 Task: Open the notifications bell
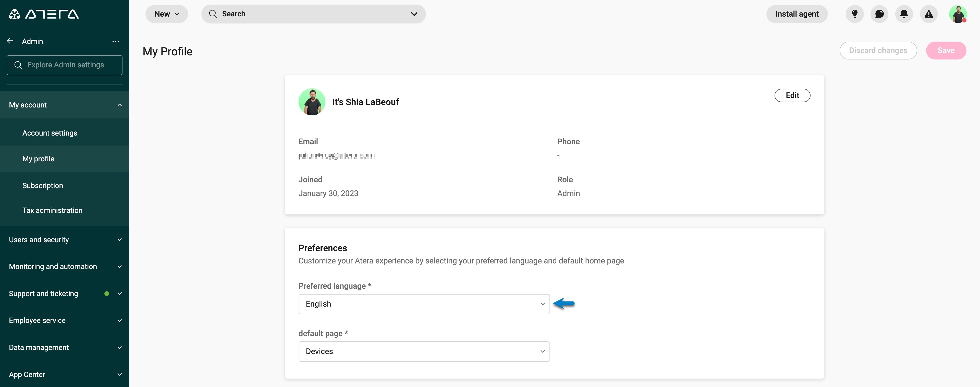point(904,14)
